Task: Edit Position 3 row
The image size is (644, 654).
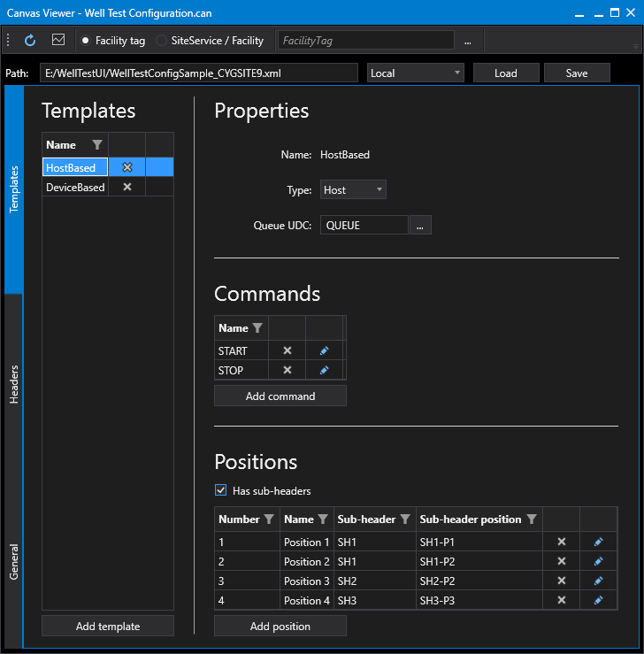Action: coord(598,581)
